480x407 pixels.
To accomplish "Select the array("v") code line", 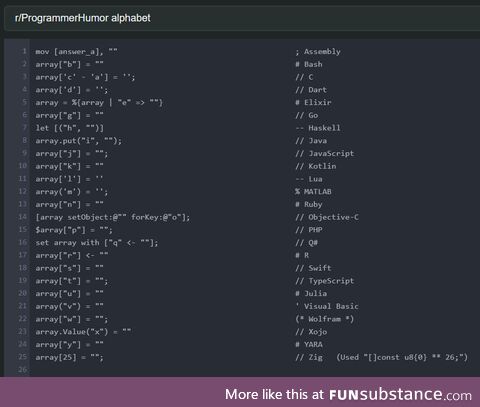I will 69,306.
